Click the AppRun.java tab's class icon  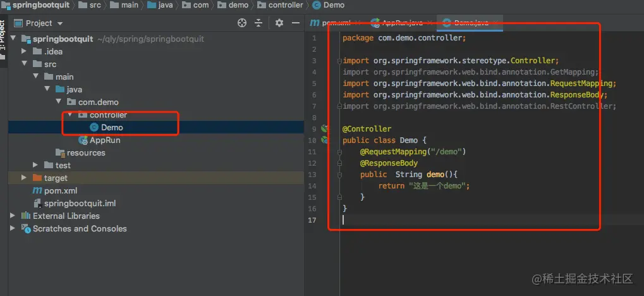[375, 23]
